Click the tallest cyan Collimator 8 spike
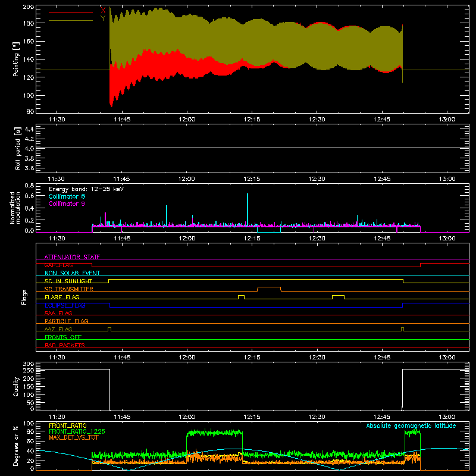Image resolution: width=476 pixels, height=476 pixels. tap(248, 209)
